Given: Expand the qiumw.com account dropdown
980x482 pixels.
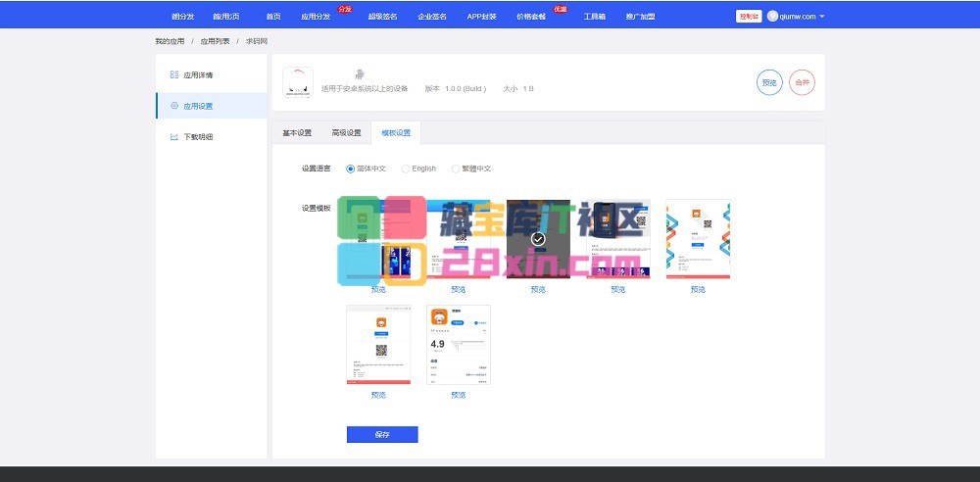Looking at the screenshot, I should coord(821,17).
